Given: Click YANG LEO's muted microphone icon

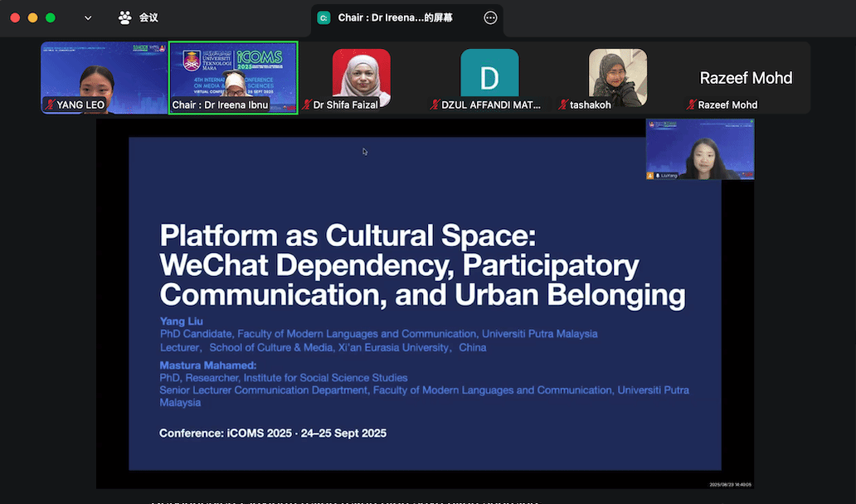Looking at the screenshot, I should pos(50,105).
